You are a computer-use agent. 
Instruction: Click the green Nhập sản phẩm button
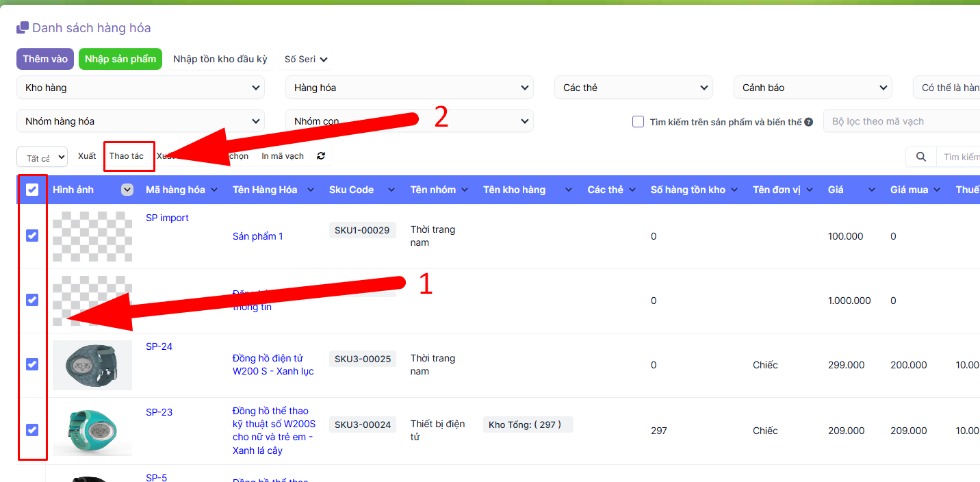pos(120,59)
